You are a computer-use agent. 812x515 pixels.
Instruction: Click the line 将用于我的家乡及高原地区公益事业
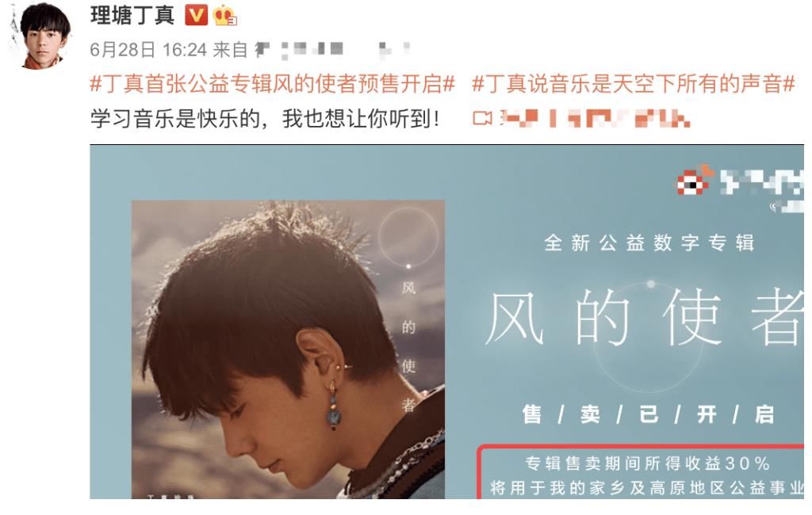point(647,487)
